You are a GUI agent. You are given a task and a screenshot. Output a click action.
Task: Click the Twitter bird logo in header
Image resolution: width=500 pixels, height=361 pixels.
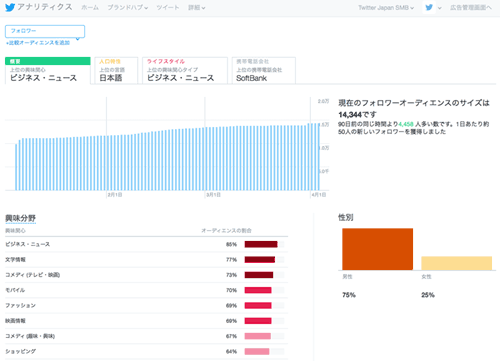(x=10, y=7)
